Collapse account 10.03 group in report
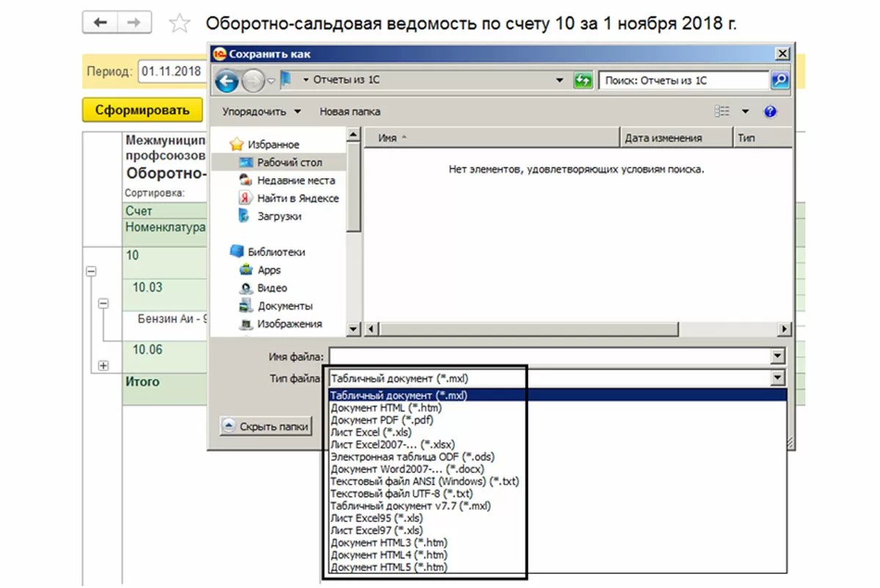880x588 pixels. tap(103, 303)
